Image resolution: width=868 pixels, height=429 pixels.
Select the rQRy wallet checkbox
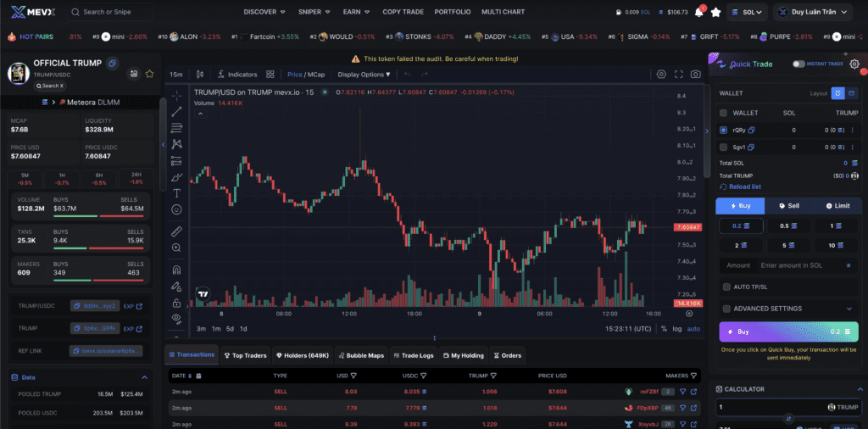point(723,130)
